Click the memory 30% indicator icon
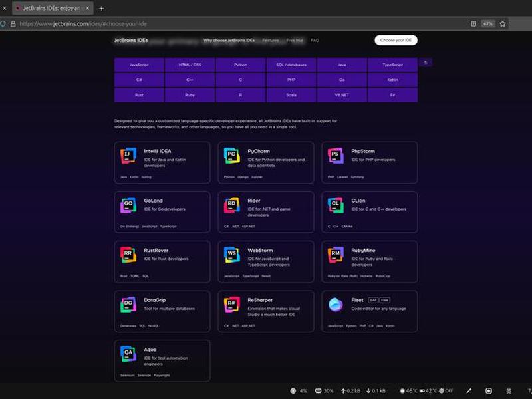The width and height of the screenshot is (532, 399). click(x=319, y=391)
